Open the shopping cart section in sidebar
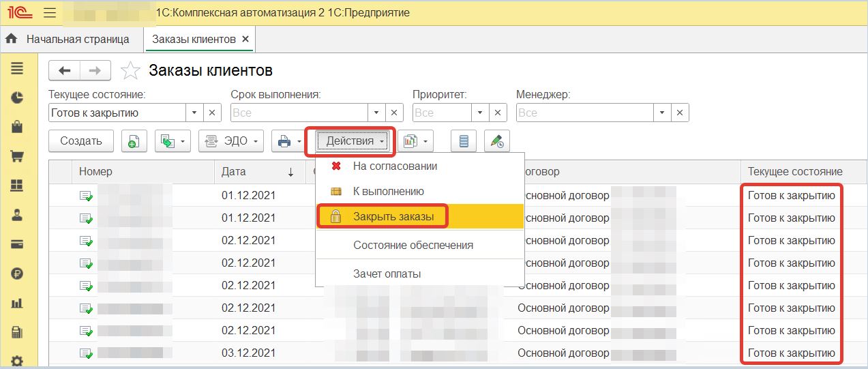 pos(17,156)
